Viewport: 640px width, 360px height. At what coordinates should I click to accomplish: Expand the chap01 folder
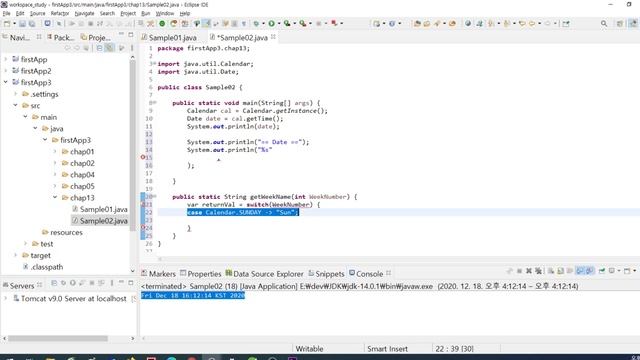[55, 151]
